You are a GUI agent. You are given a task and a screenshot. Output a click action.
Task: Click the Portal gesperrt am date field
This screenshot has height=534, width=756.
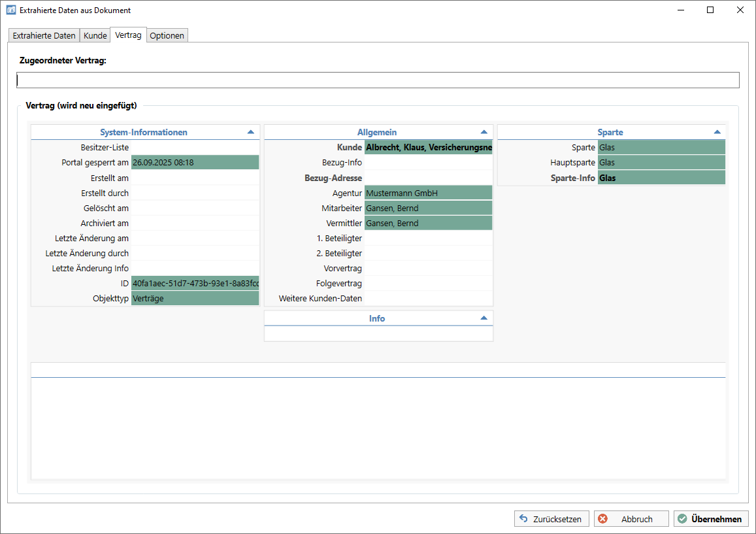pyautogui.click(x=195, y=163)
